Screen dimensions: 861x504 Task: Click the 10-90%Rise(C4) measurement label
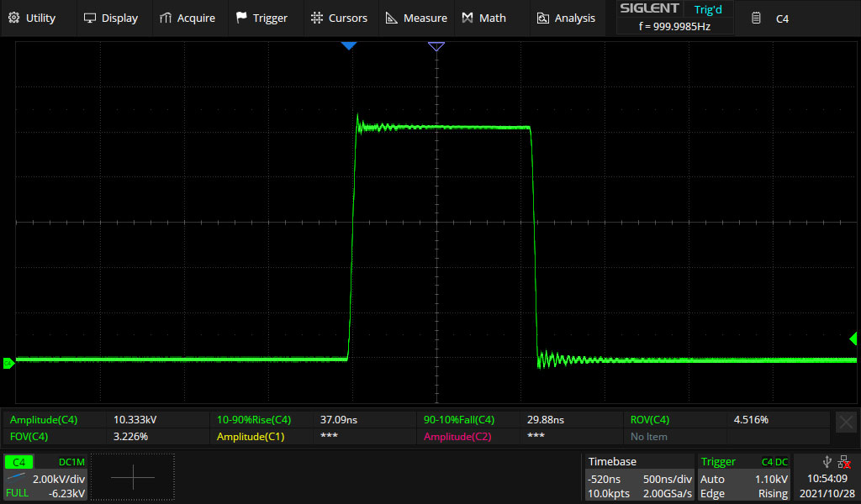[x=254, y=419]
